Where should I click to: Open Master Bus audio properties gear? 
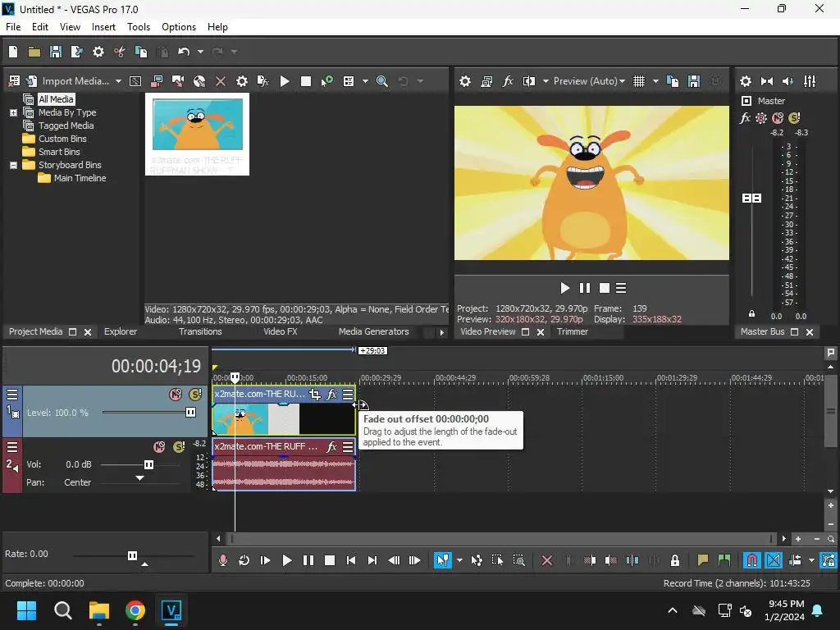tap(745, 81)
